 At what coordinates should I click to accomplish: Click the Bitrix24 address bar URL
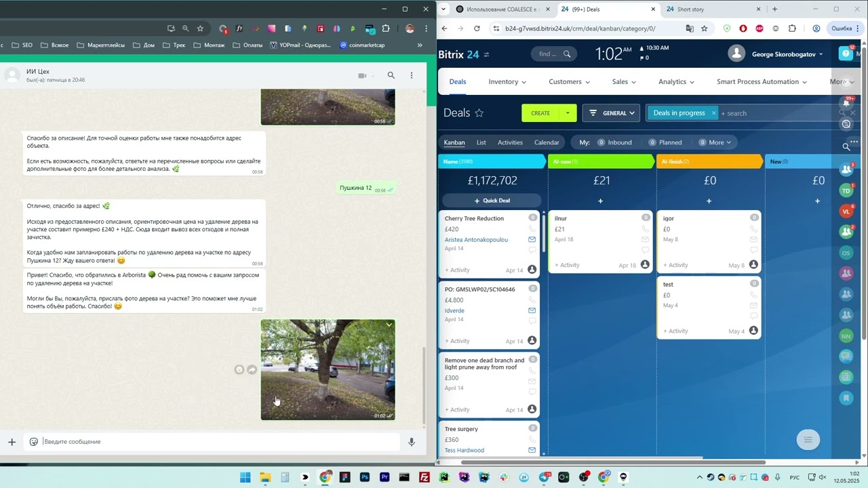pyautogui.click(x=580, y=28)
